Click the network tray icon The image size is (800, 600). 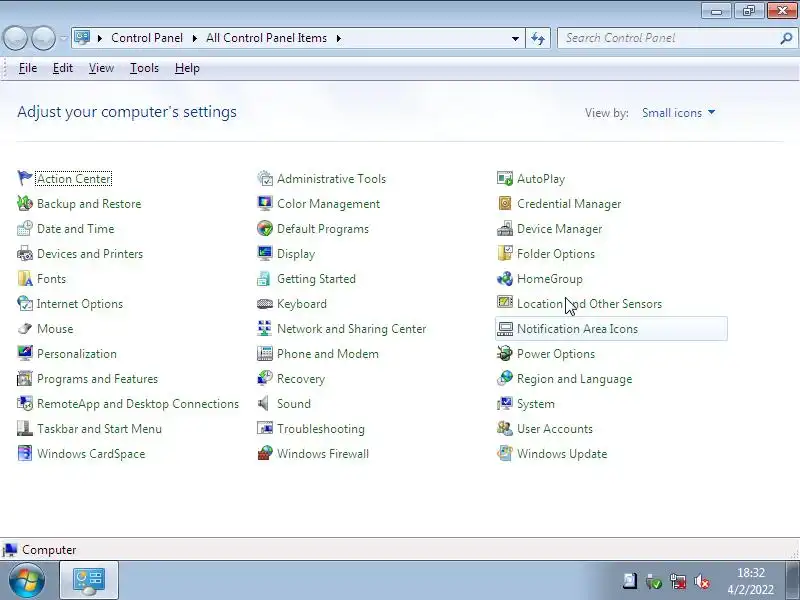678,581
